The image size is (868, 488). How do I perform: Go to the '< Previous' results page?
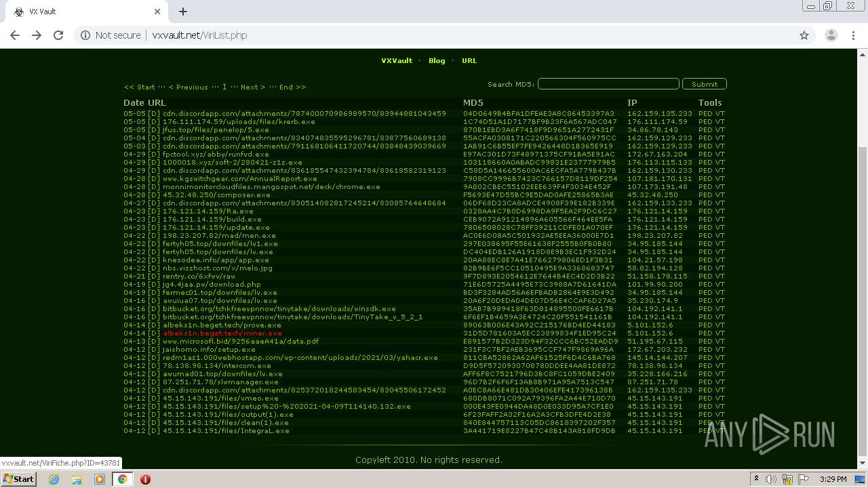point(188,87)
